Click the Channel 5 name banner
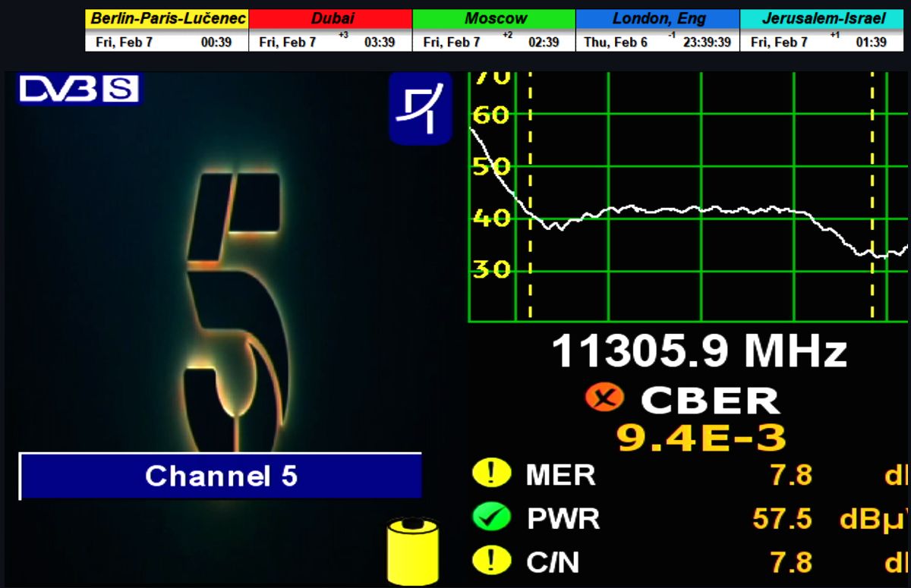This screenshot has width=911, height=588. click(x=220, y=476)
